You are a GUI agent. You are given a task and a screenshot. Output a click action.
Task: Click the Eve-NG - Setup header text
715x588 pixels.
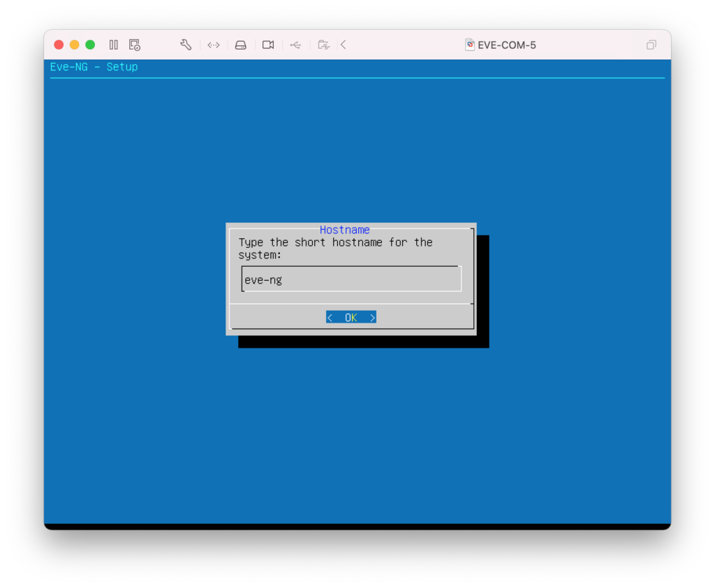tap(94, 67)
